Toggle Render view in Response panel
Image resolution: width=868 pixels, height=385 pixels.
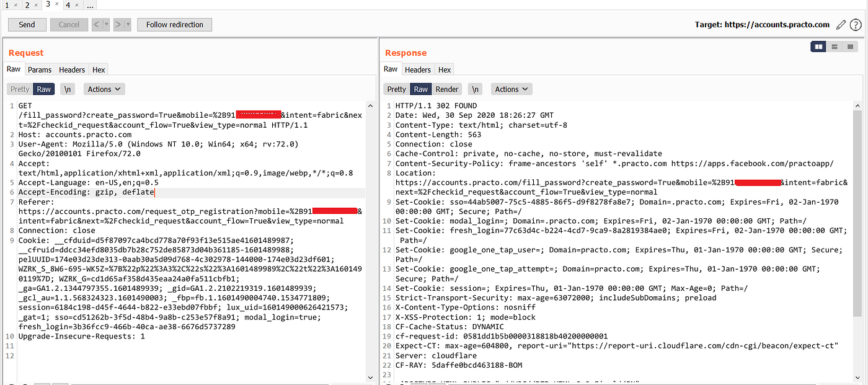point(447,89)
